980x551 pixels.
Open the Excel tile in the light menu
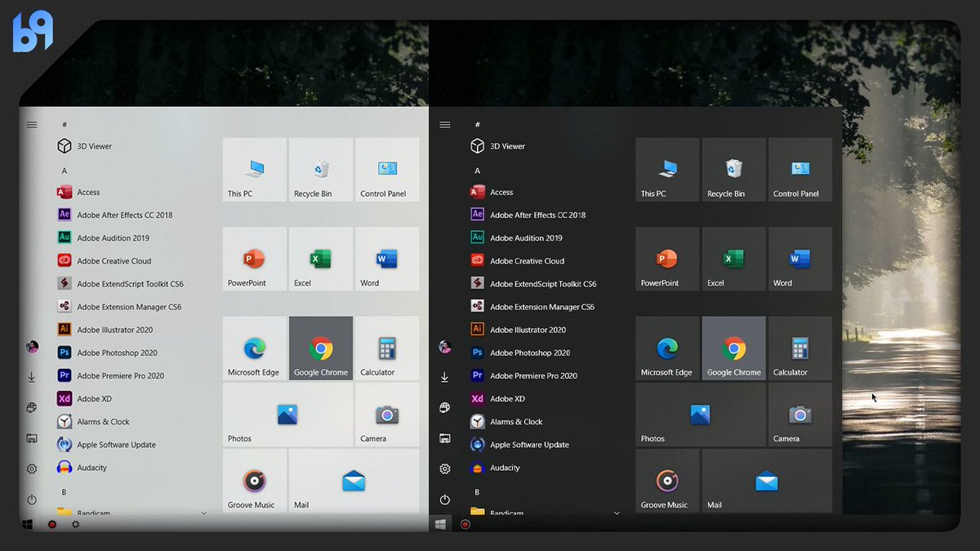tap(321, 259)
